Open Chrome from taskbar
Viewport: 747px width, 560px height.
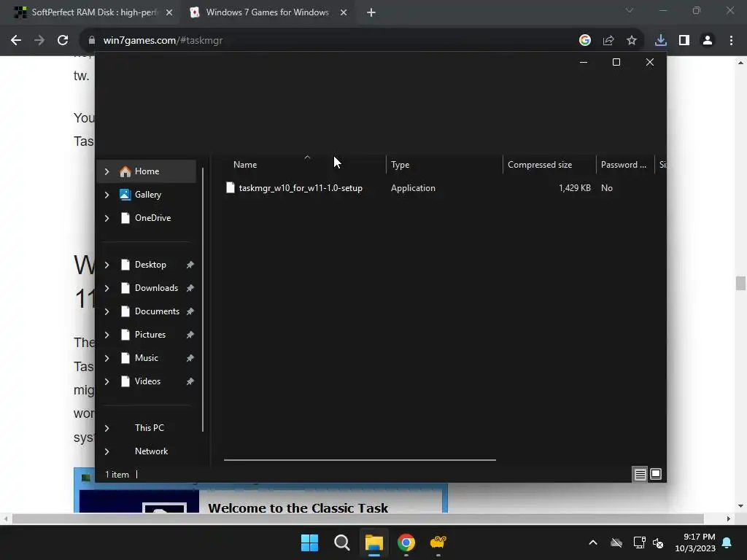point(406,542)
